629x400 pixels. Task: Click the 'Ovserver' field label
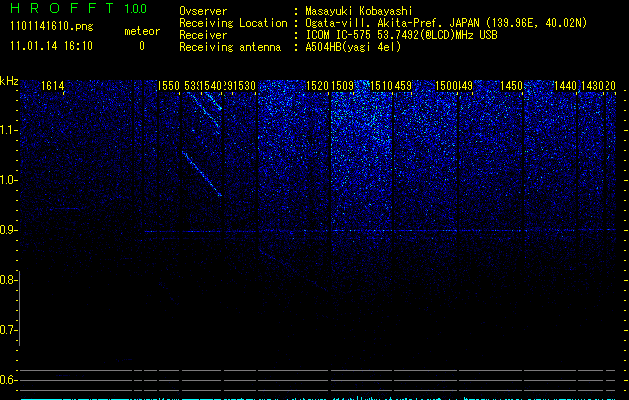203,11
